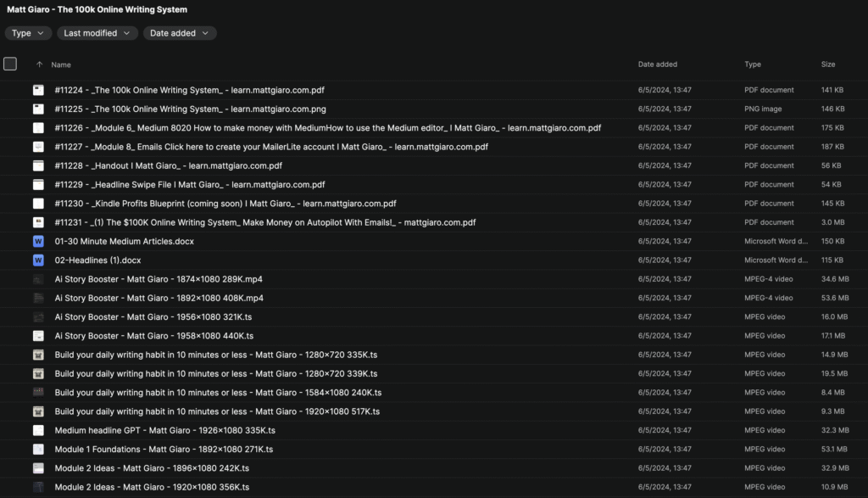Image resolution: width=868 pixels, height=498 pixels.
Task: Sort files by the Name column header
Action: (x=61, y=64)
